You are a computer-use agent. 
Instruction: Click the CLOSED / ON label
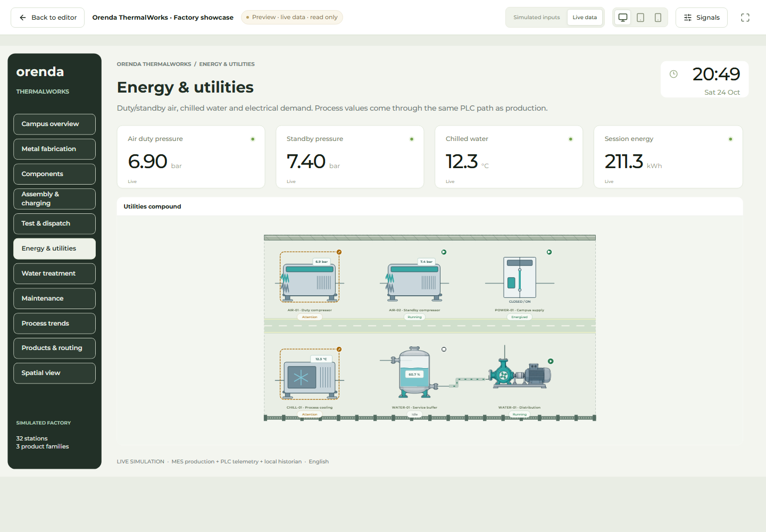tap(520, 302)
